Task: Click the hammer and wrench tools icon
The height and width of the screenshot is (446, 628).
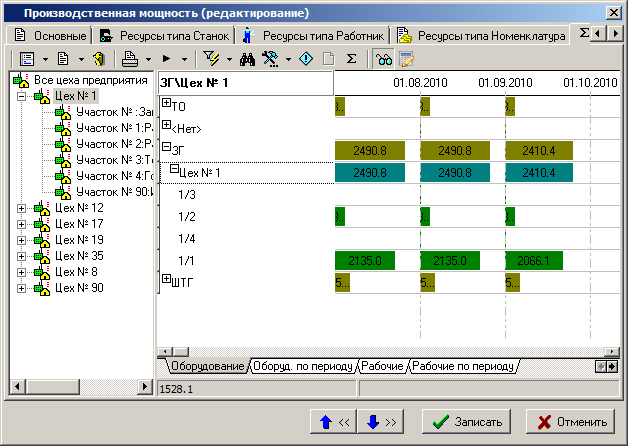Action: (x=270, y=59)
